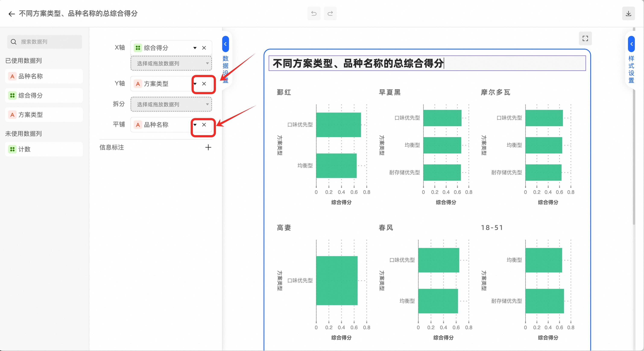
Task: Remove 品种名称 from the 平铺 field
Action: click(204, 125)
